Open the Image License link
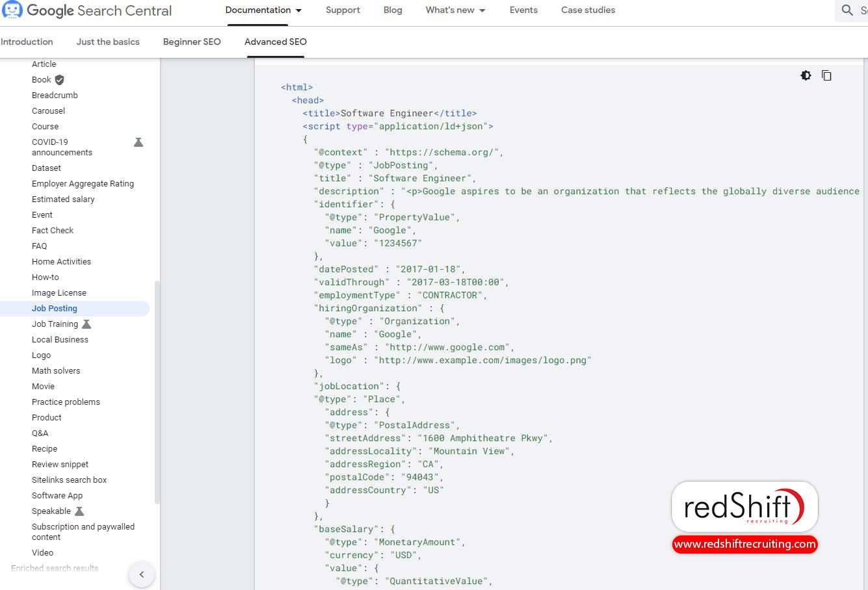Image resolution: width=868 pixels, height=590 pixels. [59, 293]
